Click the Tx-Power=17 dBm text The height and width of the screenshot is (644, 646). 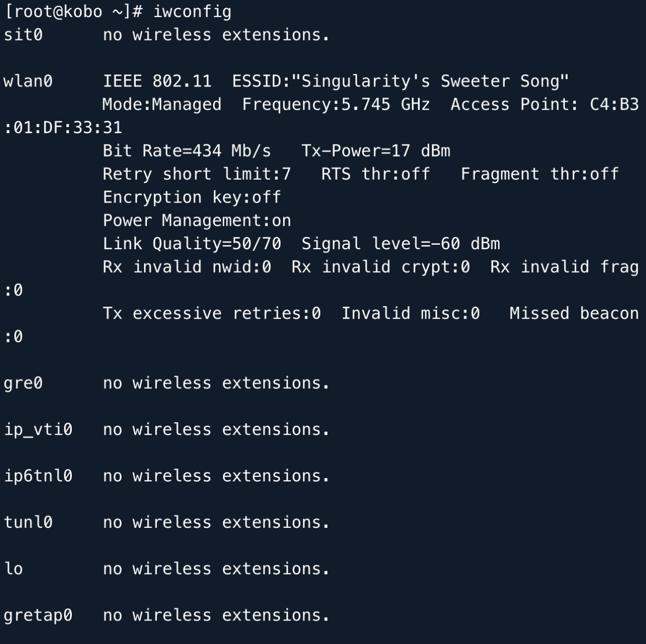pyautogui.click(x=376, y=151)
